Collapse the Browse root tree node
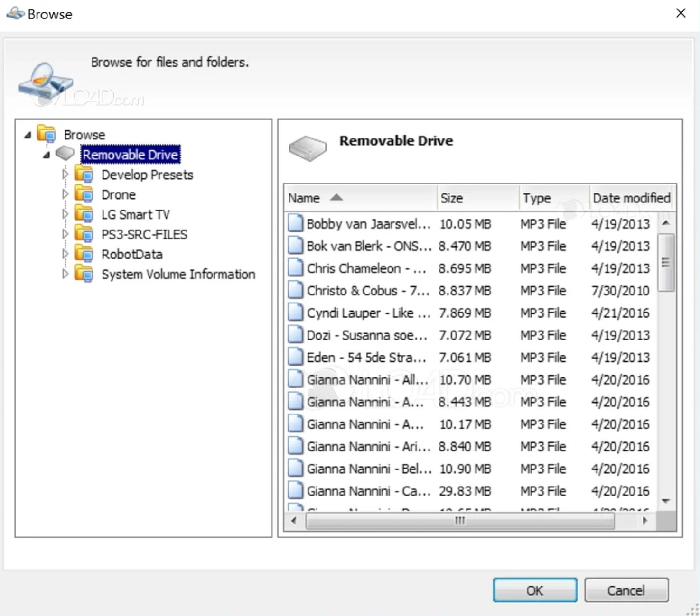The image size is (700, 616). click(28, 135)
